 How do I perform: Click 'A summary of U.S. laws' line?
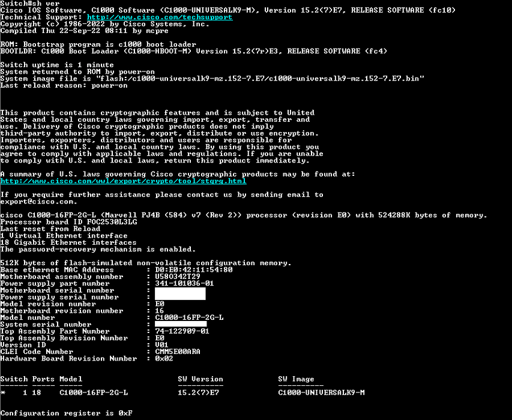click(x=178, y=174)
